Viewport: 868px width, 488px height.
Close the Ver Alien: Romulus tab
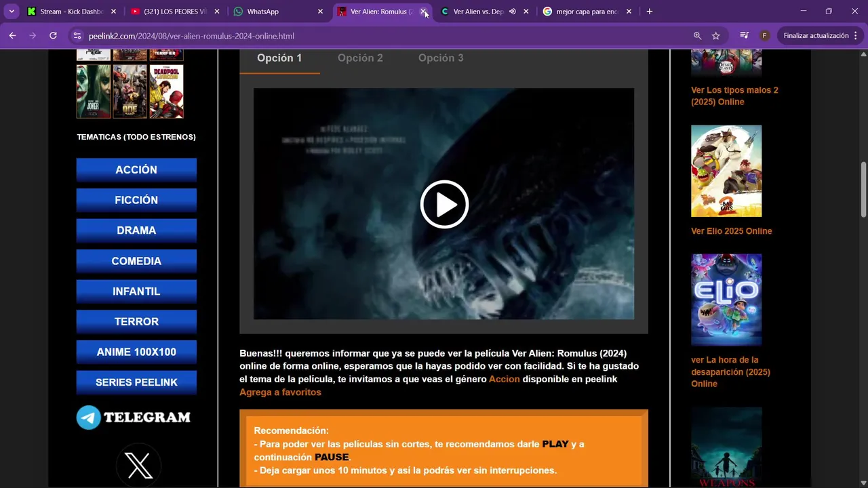pos(423,12)
